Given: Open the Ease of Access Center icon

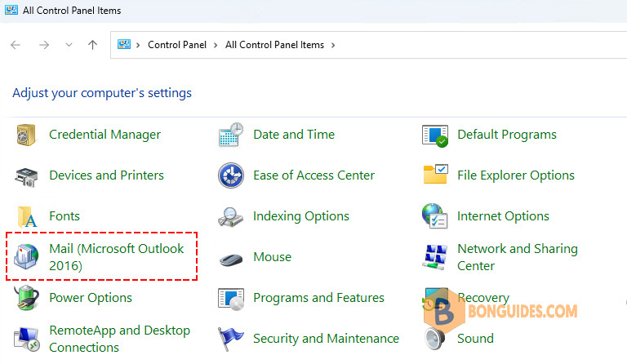Looking at the screenshot, I should click(231, 175).
